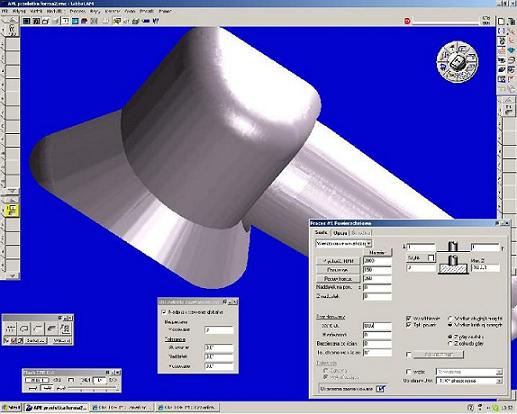
Task: Click the outlined toggle icon in the bottom toolbar's lower row
Action: pyautogui.click(x=46, y=388)
